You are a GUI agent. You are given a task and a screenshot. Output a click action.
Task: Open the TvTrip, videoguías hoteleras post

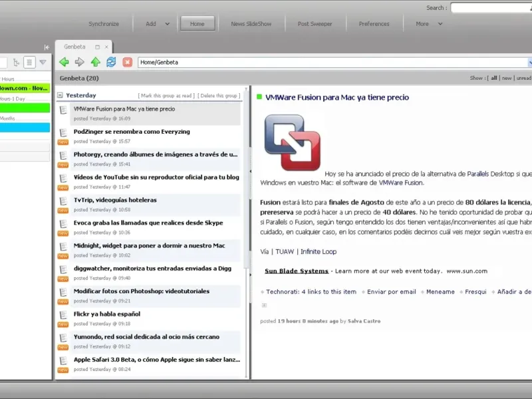coord(115,200)
